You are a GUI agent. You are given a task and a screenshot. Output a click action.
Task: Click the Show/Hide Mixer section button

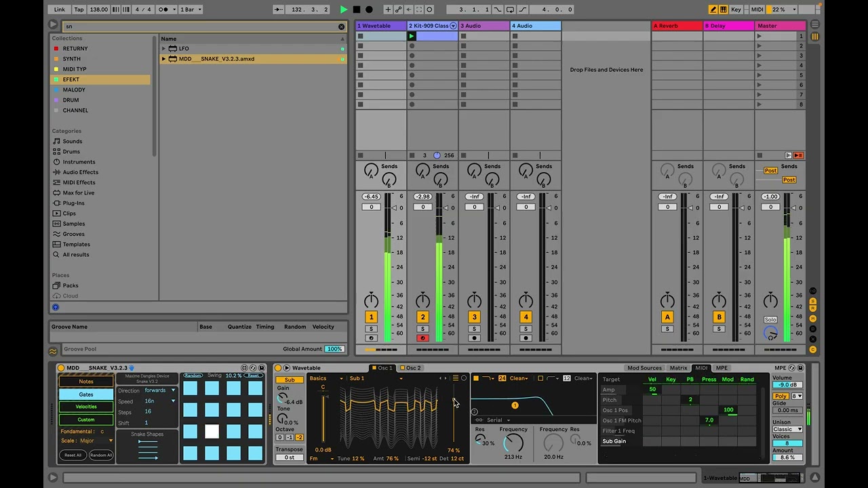coord(813,319)
